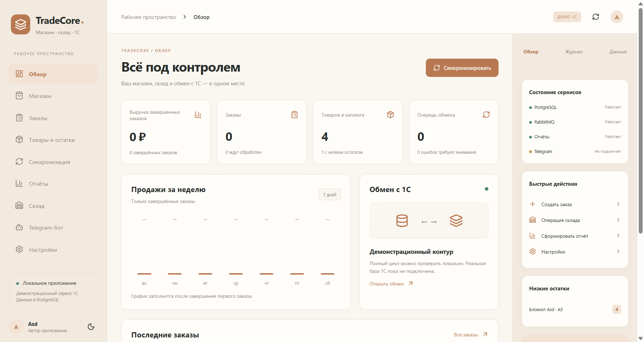Click the revenue chart icon on Выручка card
This screenshot has height=342, width=644.
click(x=198, y=115)
